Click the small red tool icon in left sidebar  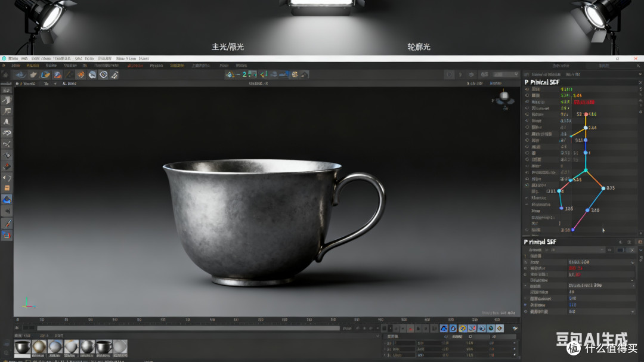tap(7, 166)
